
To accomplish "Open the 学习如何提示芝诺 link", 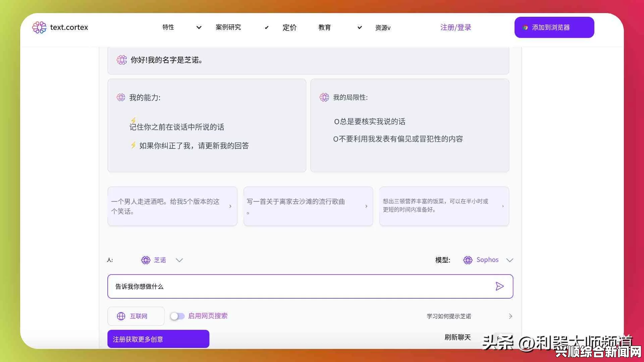I will (x=449, y=316).
